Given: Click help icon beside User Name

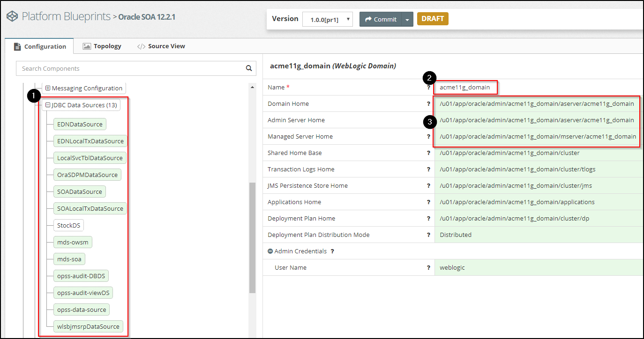Looking at the screenshot, I should [x=428, y=268].
